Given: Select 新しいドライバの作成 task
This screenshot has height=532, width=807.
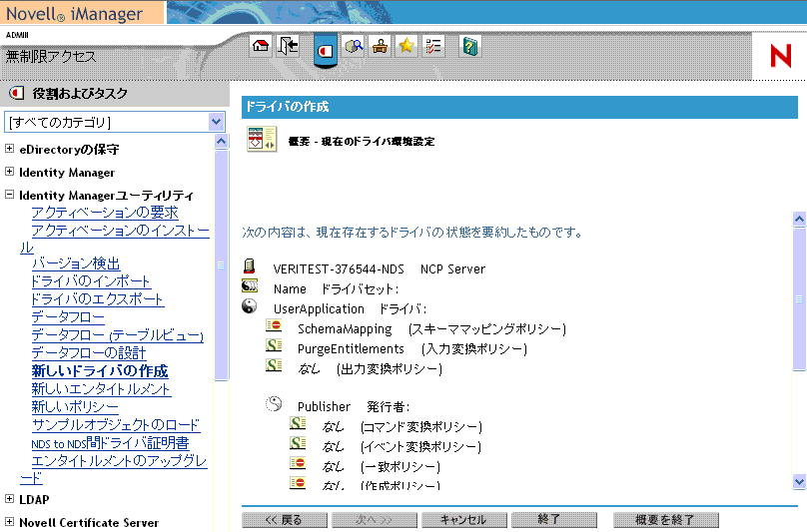Looking at the screenshot, I should [x=100, y=371].
